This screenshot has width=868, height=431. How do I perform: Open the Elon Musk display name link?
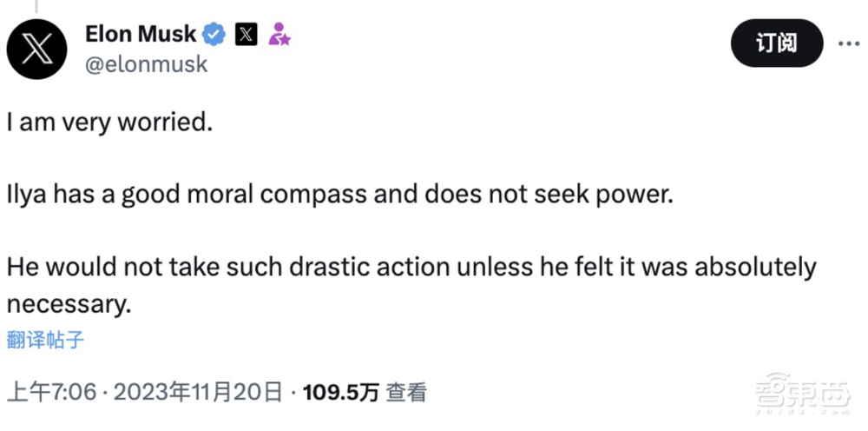[x=141, y=35]
